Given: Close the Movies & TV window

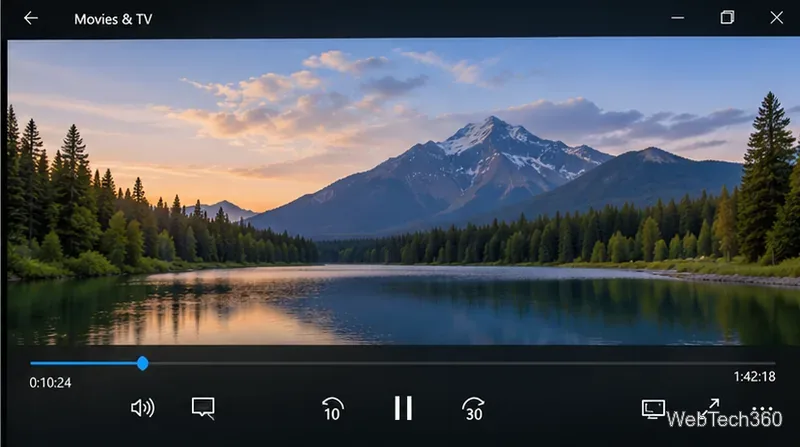Looking at the screenshot, I should tap(777, 18).
